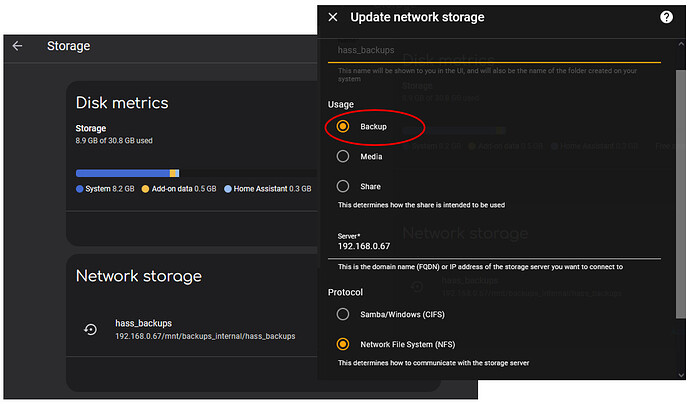Click the System 8.2 GB legend dot
This screenshot has width=690, height=404.
click(x=80, y=188)
